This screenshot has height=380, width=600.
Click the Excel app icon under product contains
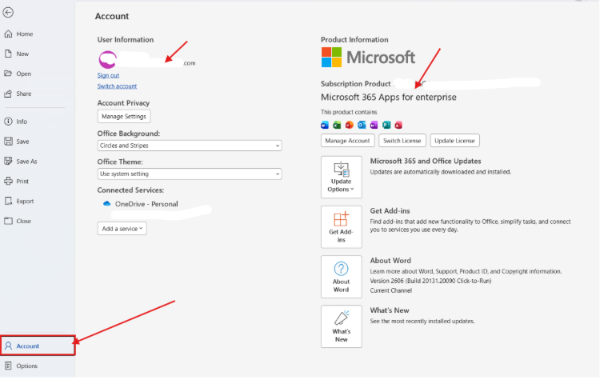[337, 125]
